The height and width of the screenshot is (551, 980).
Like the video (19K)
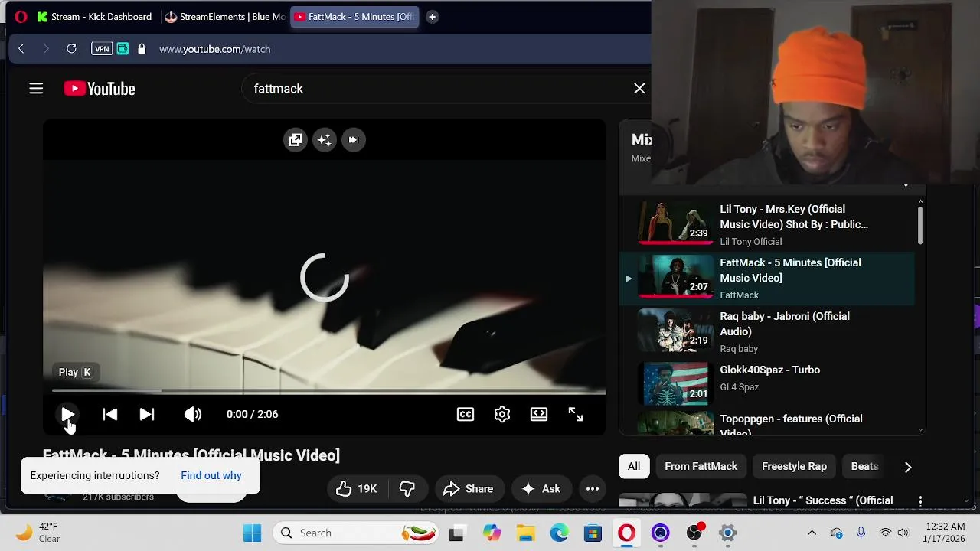pyautogui.click(x=358, y=488)
